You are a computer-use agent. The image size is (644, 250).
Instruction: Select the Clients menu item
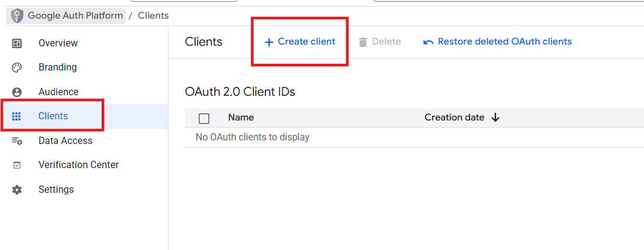coord(84,116)
